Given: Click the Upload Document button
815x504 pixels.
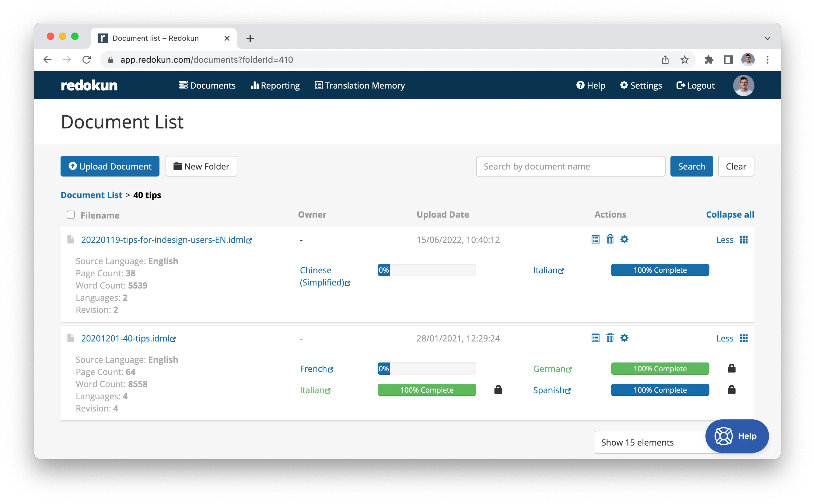Looking at the screenshot, I should [x=110, y=166].
